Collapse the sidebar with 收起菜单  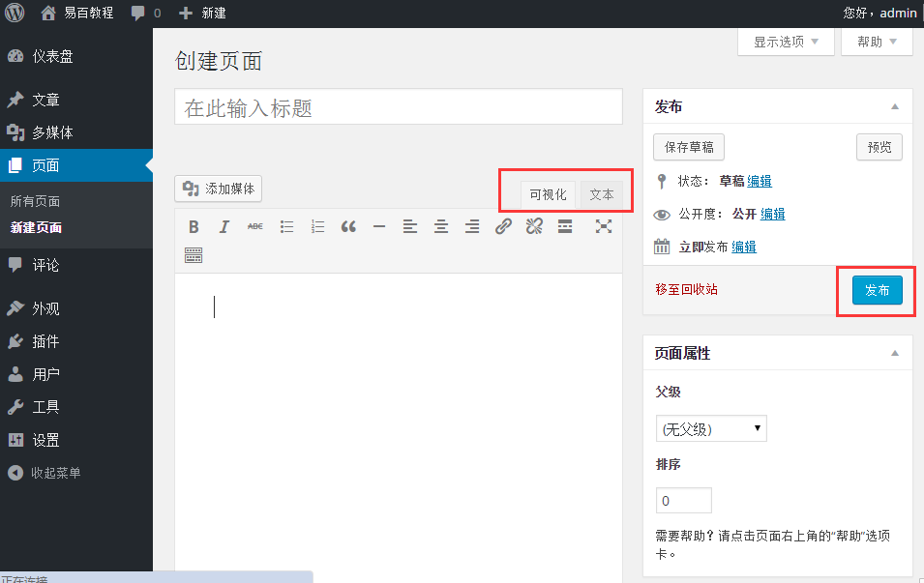pyautogui.click(x=44, y=473)
